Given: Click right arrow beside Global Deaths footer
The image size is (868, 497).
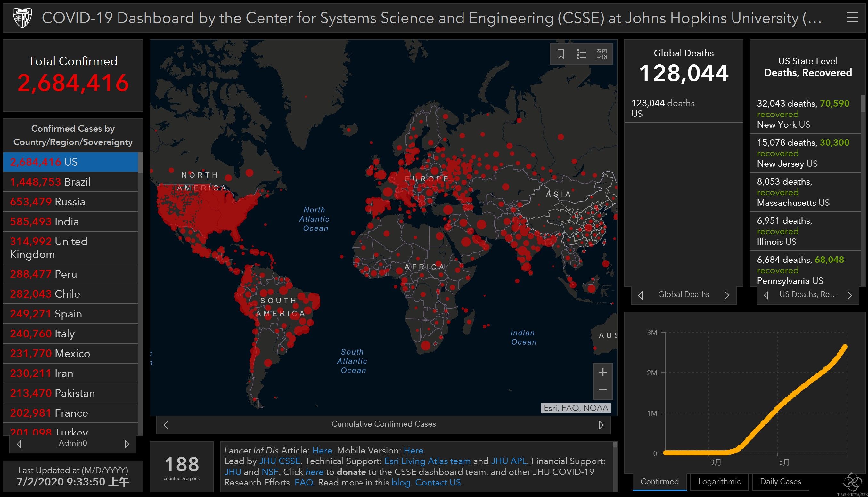Looking at the screenshot, I should (x=726, y=295).
